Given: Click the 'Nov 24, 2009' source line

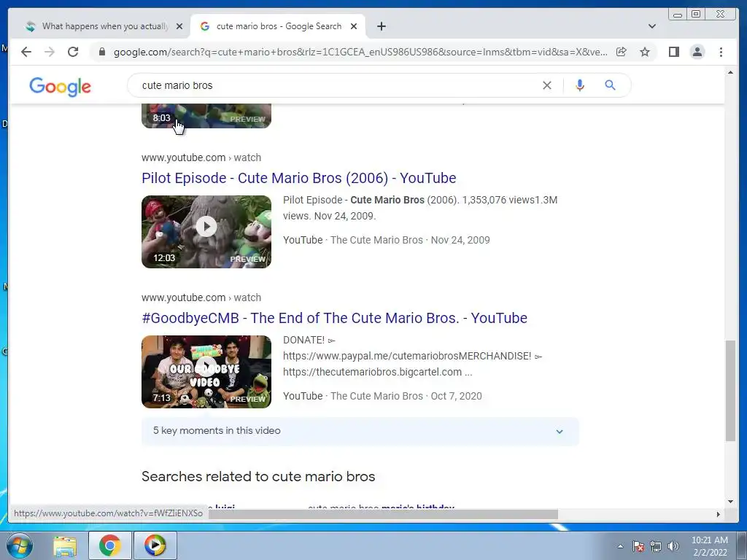Looking at the screenshot, I should pos(387,240).
